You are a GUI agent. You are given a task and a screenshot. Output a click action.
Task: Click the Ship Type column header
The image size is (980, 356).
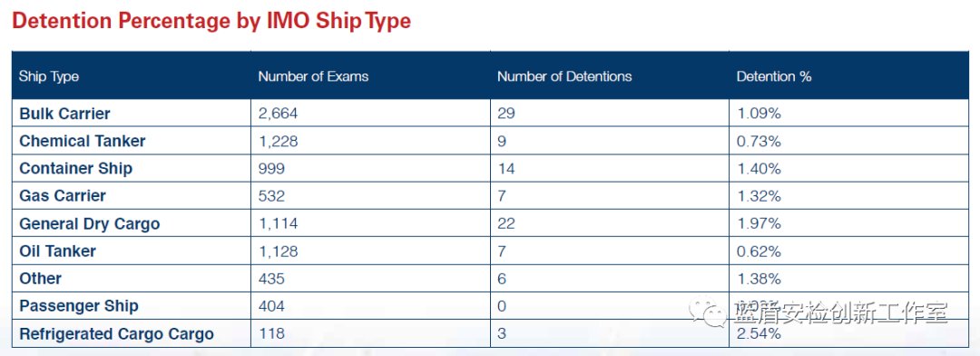click(49, 76)
